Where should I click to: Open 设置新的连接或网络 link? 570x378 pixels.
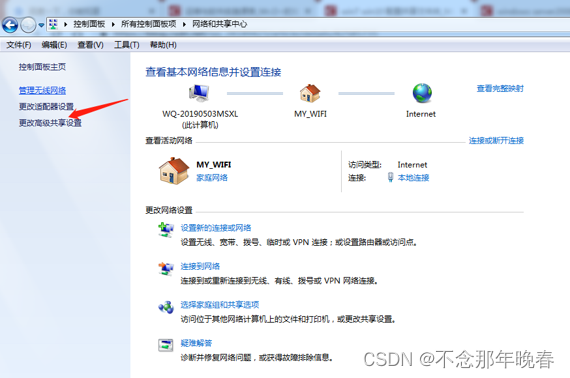(216, 228)
